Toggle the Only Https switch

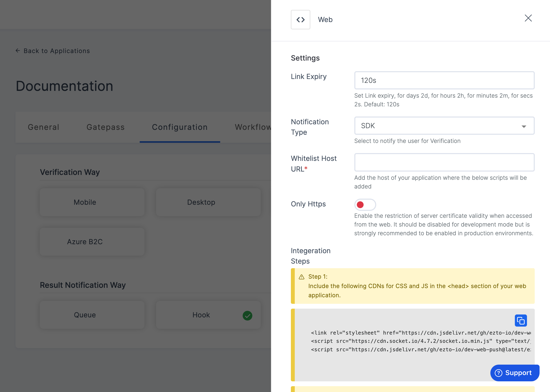point(365,205)
